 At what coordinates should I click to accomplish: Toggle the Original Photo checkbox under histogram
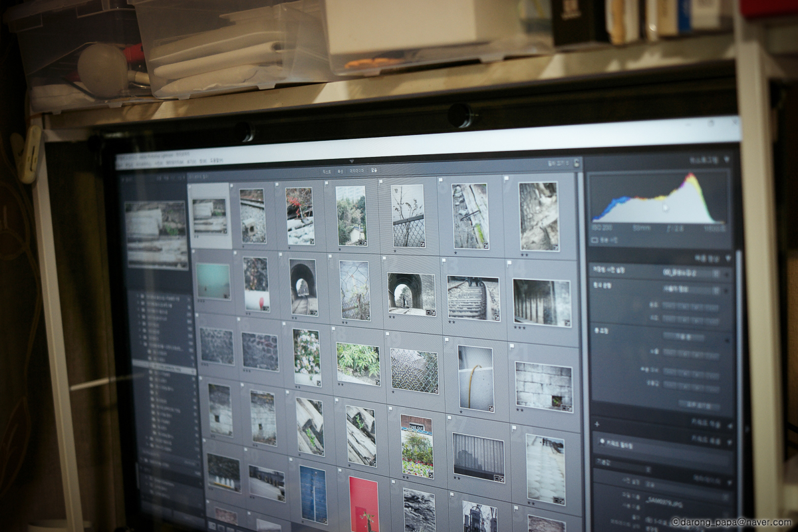(x=595, y=239)
